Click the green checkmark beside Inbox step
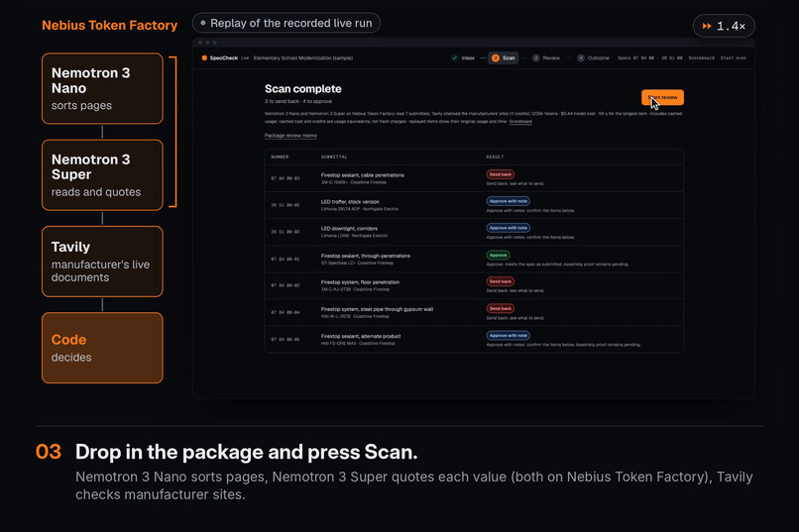 coord(455,58)
